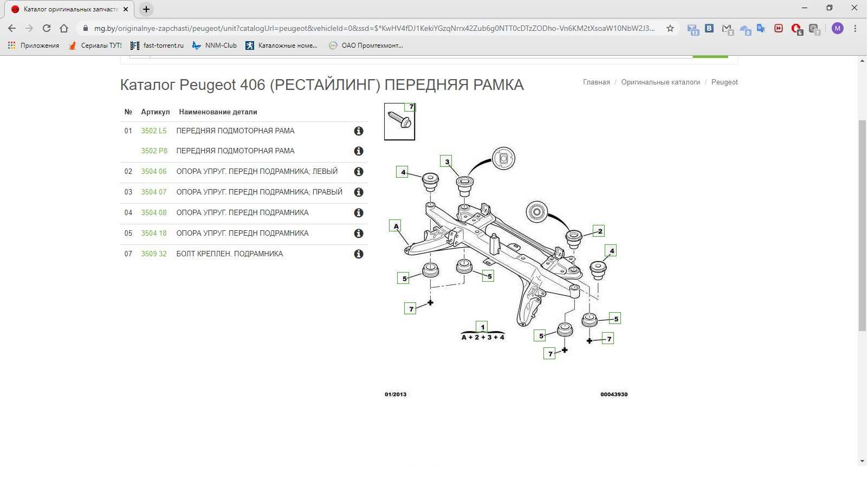This screenshot has width=868, height=479.
Task: Open red fast-forward extension icon
Action: coord(779,28)
